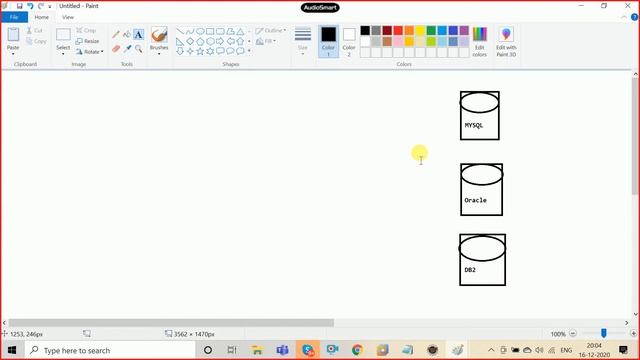Select the Oval shape
Screen dimensions: 640x360
pos(200,31)
